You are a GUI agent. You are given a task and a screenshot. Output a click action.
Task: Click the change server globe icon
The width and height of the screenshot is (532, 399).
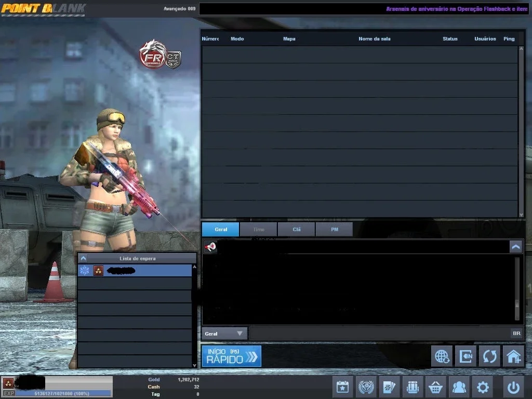pyautogui.click(x=442, y=356)
